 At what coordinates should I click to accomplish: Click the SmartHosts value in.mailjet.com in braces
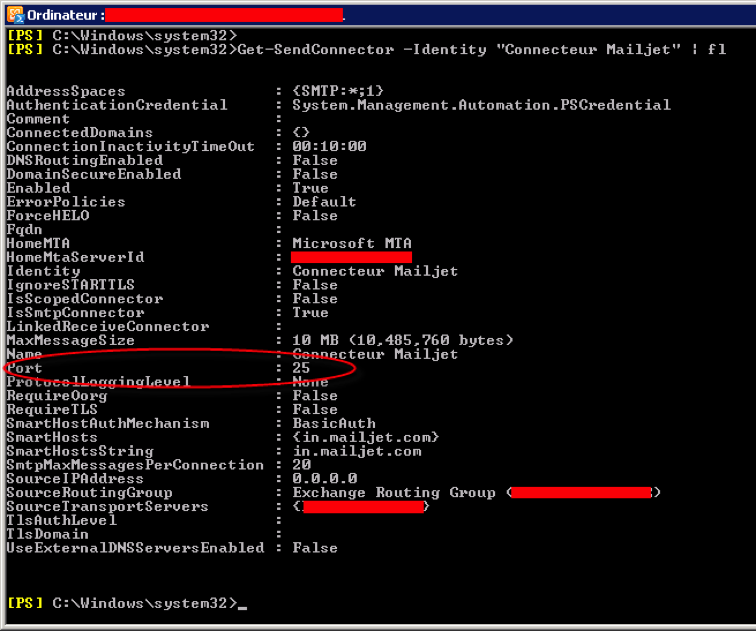tap(365, 438)
